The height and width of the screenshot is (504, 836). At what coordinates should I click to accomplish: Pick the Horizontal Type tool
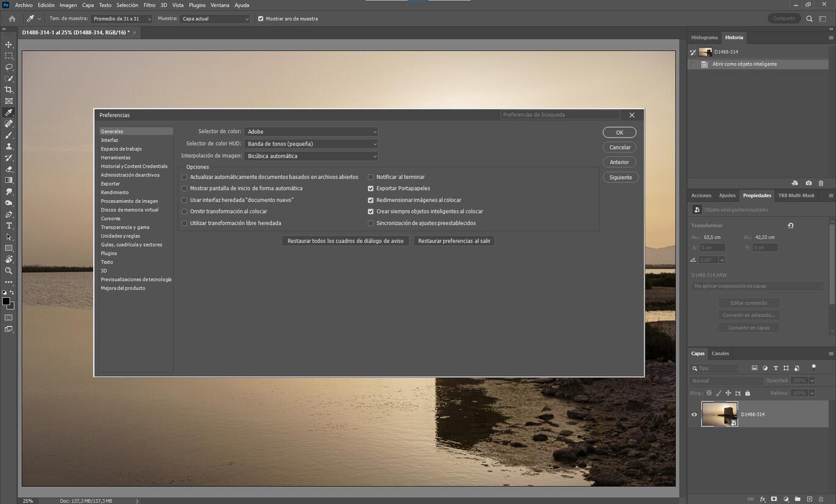pyautogui.click(x=9, y=226)
